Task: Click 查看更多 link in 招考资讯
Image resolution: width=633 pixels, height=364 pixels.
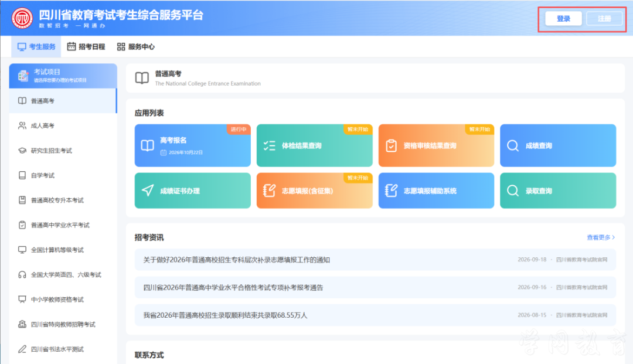Action: tap(601, 237)
